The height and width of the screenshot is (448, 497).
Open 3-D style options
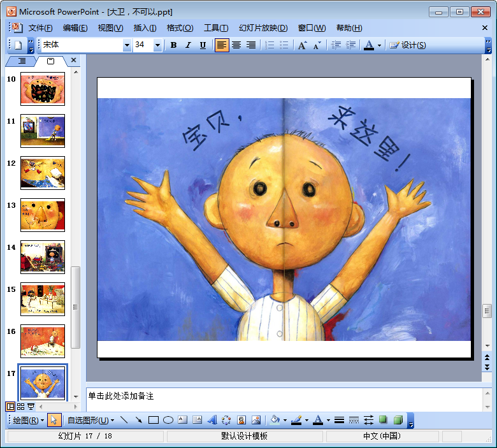coord(398,421)
